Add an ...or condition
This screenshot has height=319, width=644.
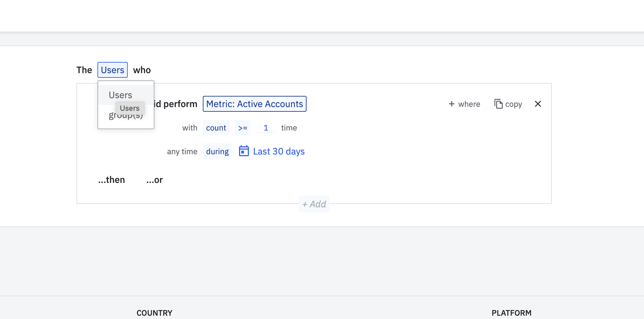[155, 180]
